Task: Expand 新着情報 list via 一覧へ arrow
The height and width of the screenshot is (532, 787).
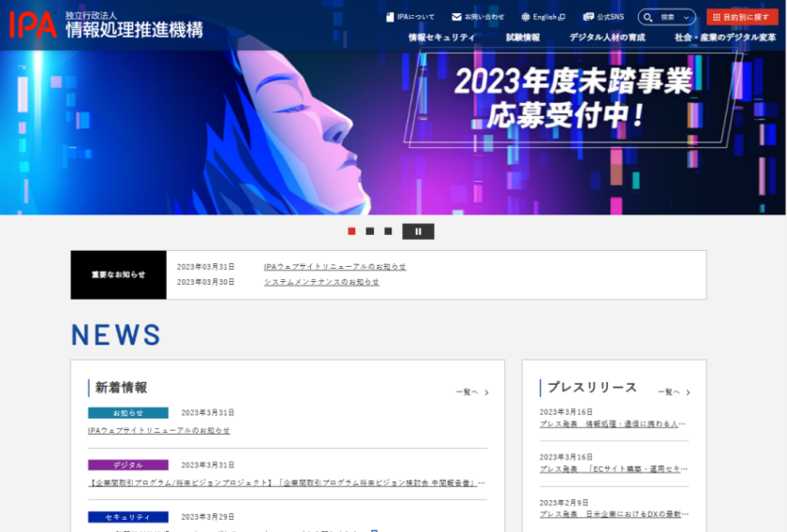Action: point(486,392)
